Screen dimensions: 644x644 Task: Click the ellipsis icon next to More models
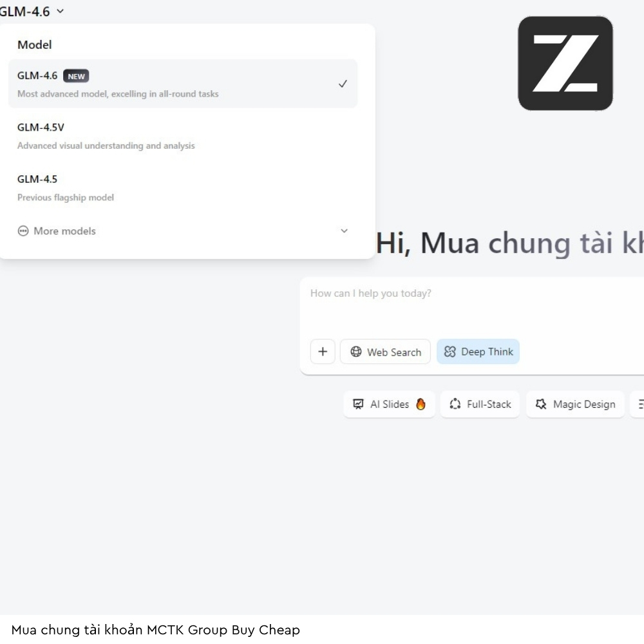[x=24, y=231]
